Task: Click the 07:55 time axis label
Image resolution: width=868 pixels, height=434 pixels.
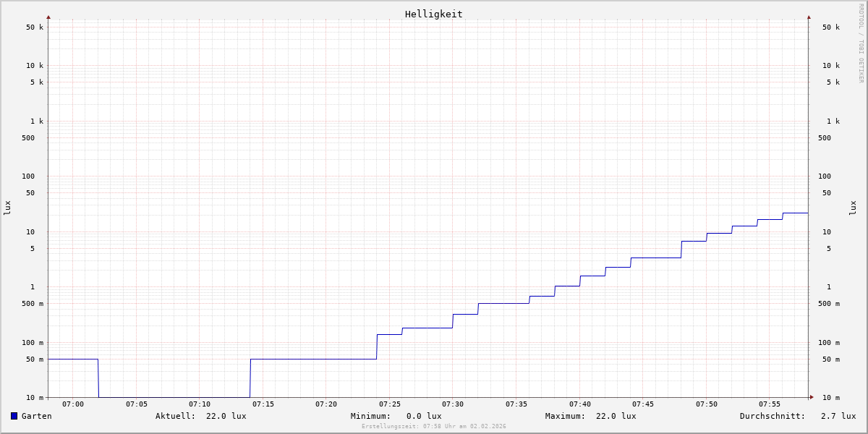Action: pos(770,404)
